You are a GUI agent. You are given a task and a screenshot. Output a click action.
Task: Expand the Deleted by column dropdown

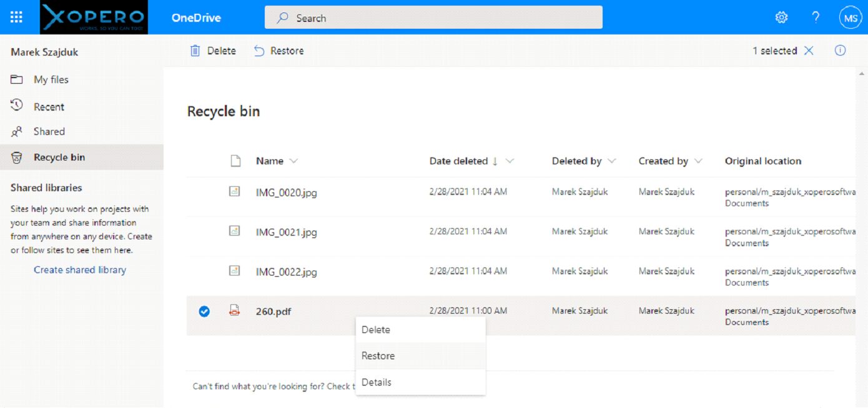(x=612, y=161)
